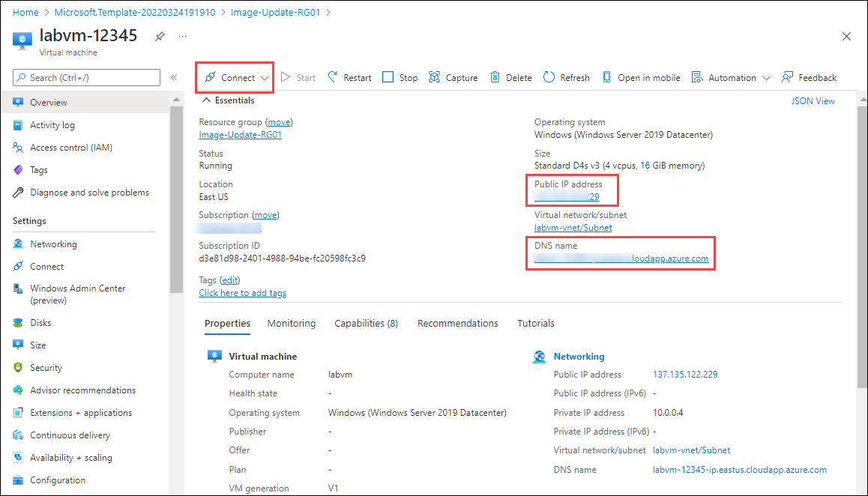868x496 pixels.
Task: Click the Private IP address value 10.0.0.4
Action: tap(668, 413)
